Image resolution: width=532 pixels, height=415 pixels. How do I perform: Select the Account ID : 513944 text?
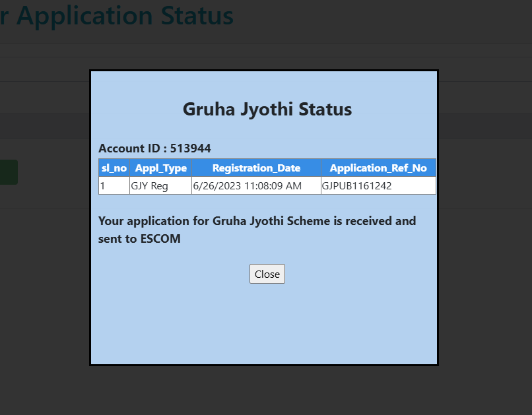154,148
